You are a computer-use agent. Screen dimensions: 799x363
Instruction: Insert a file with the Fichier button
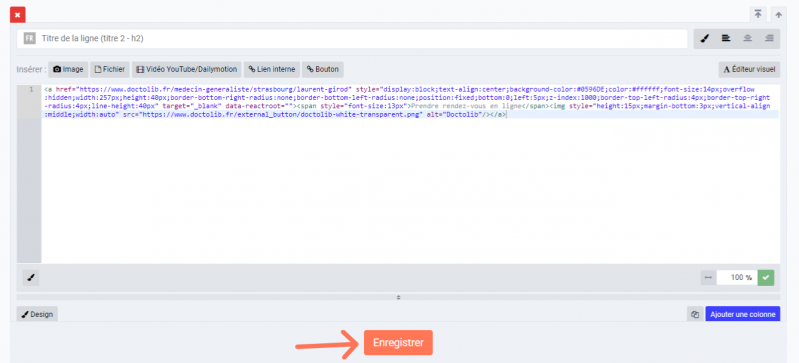click(x=110, y=69)
